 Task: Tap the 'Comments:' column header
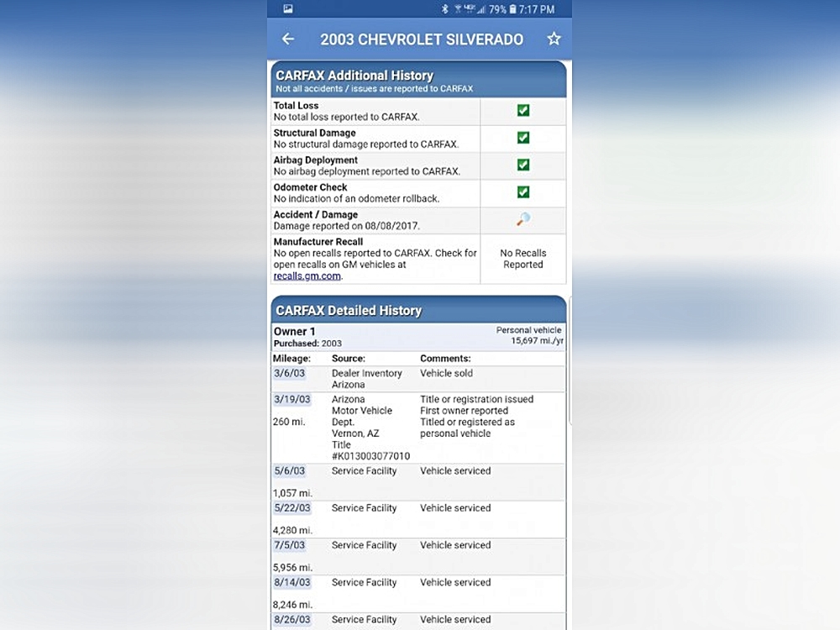445,359
